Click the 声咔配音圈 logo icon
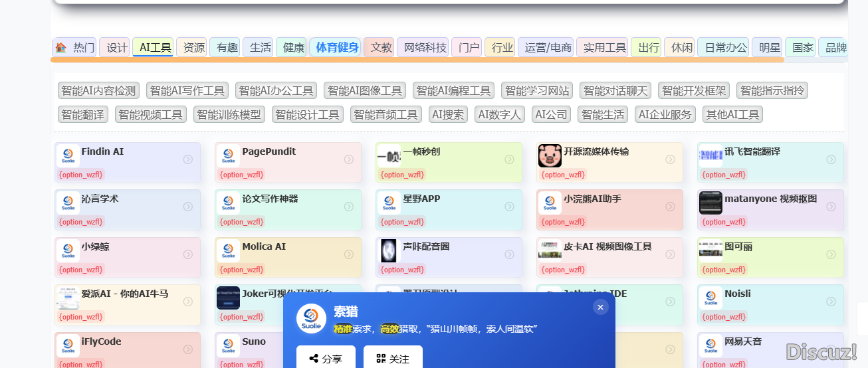The width and height of the screenshot is (868, 368). (x=389, y=251)
